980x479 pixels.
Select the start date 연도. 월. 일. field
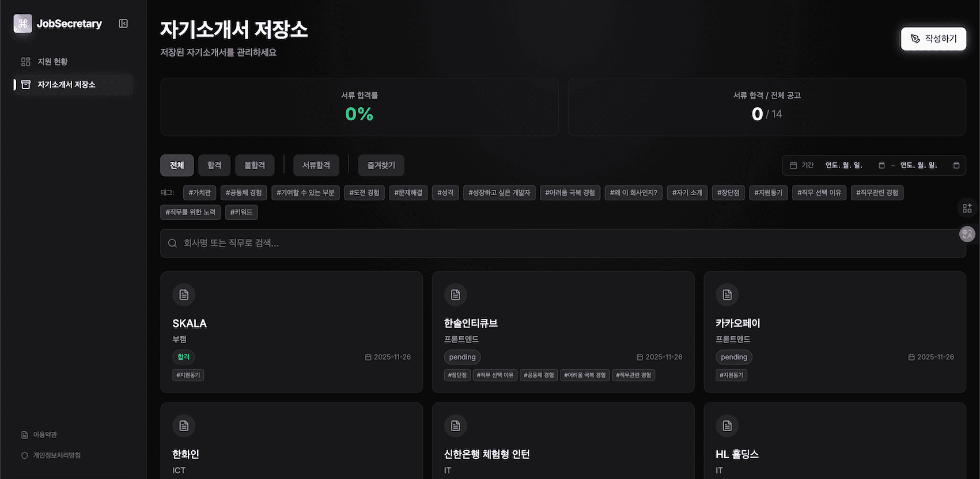844,165
